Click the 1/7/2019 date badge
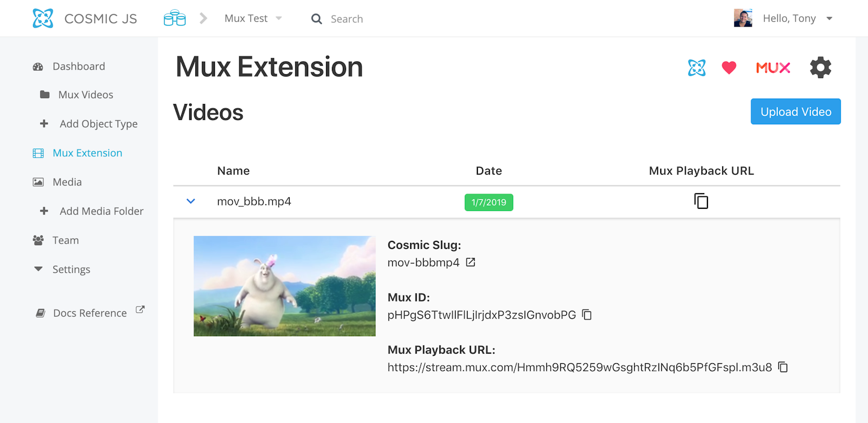This screenshot has width=868, height=423. (x=489, y=202)
